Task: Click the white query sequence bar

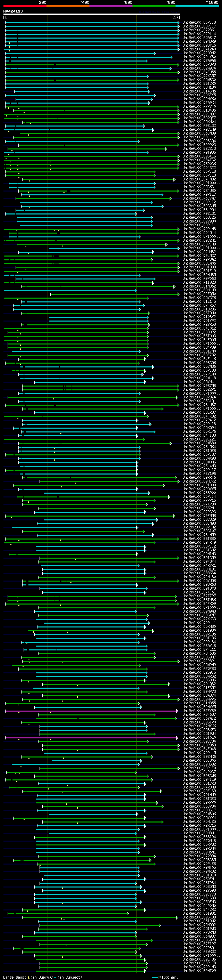Action: pos(92,15)
